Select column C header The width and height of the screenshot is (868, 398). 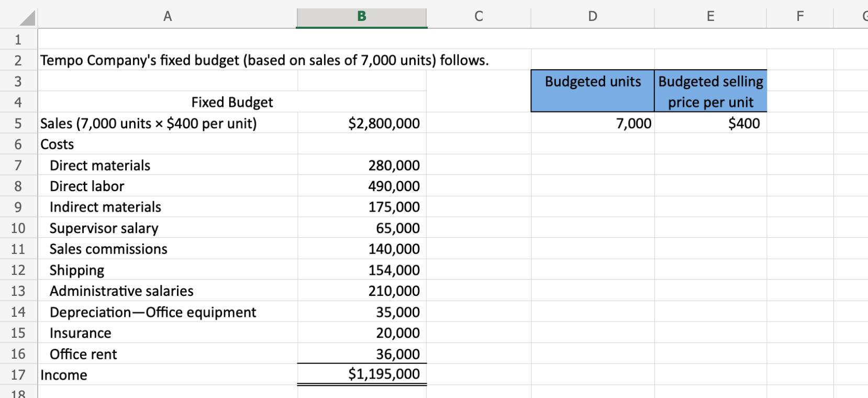[x=478, y=16]
